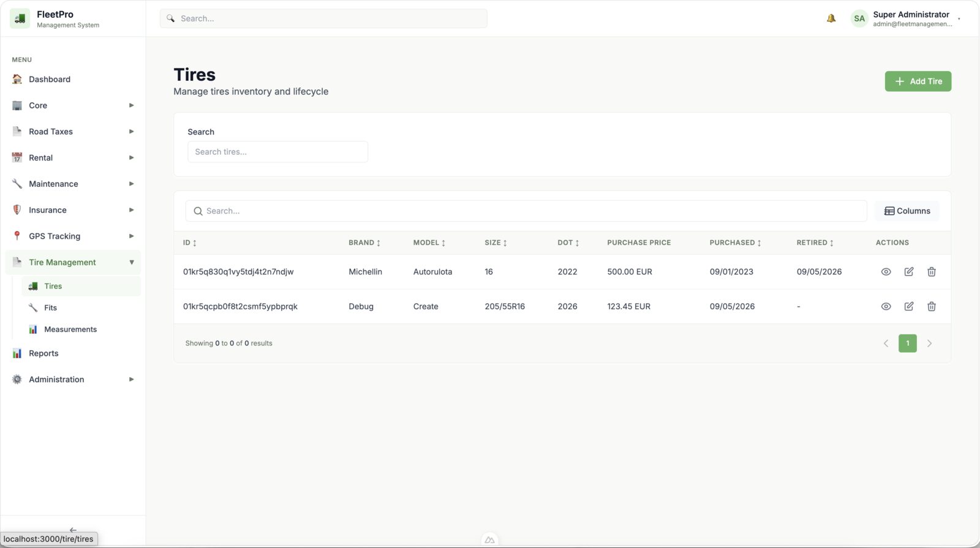Expand the Core menu arrow
This screenshot has width=980, height=548.
point(131,105)
